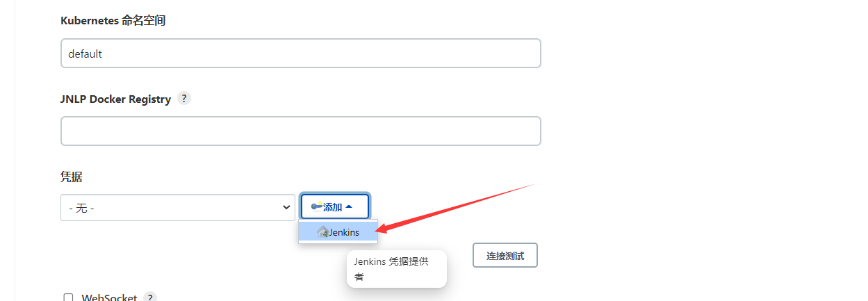Click the Jenkins 凭据提供者 tooltip
Image resolution: width=868 pixels, height=301 pixels.
[396, 269]
